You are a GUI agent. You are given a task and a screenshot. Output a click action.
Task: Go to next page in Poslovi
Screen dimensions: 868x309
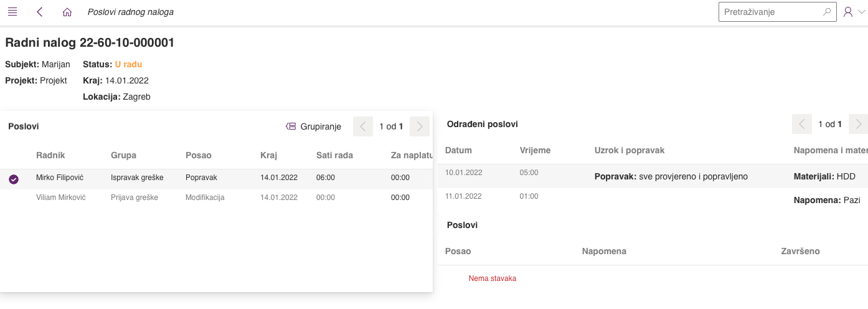[420, 126]
